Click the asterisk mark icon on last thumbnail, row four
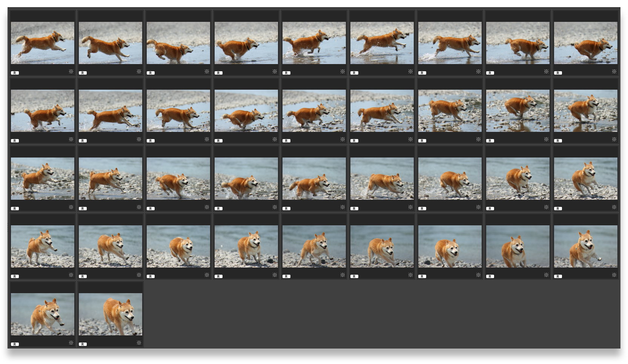This screenshot has width=628, height=364. pos(614,275)
